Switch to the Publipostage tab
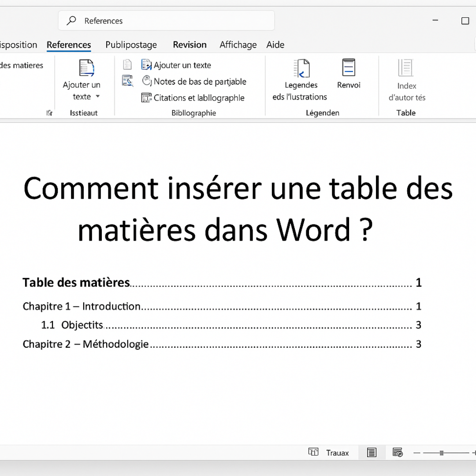 coord(131,45)
